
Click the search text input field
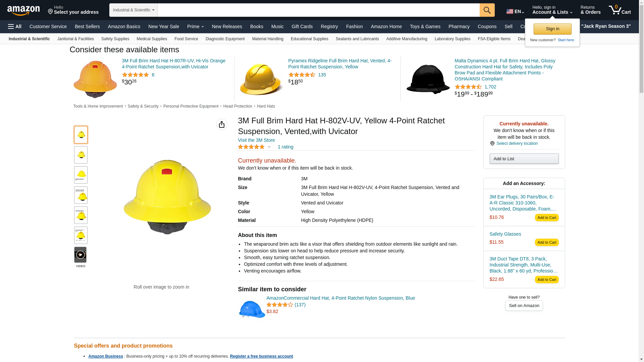tap(318, 10)
